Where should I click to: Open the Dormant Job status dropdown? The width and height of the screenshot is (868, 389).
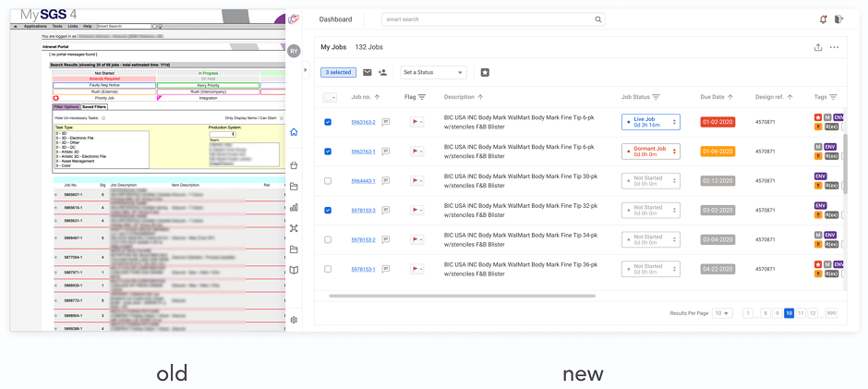(650, 152)
